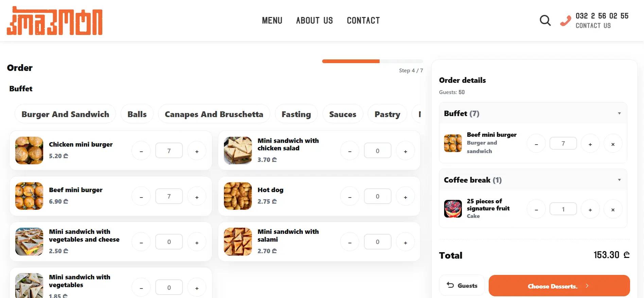Click the Choose Desserts button

[x=559, y=285]
